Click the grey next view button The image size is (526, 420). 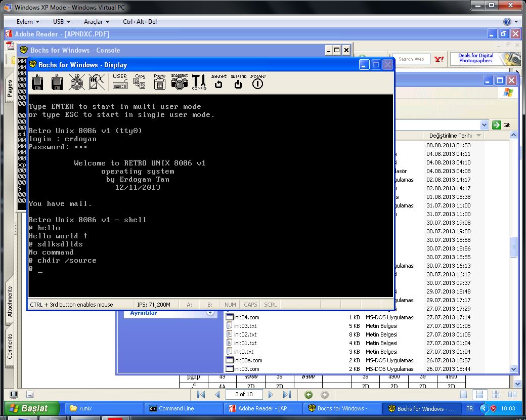point(324,395)
